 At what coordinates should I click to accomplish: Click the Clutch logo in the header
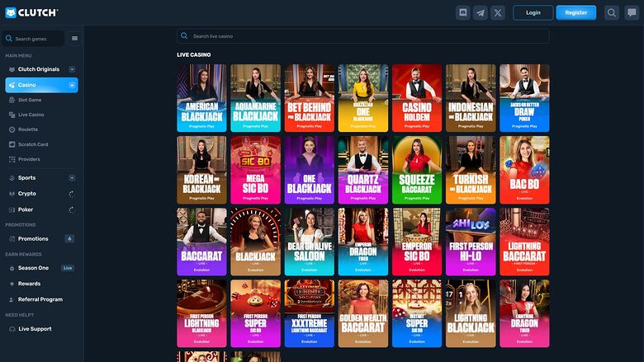point(31,12)
